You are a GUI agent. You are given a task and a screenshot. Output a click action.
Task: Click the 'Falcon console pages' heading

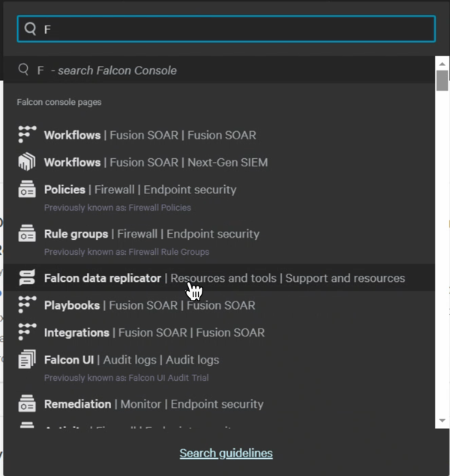[x=59, y=102]
